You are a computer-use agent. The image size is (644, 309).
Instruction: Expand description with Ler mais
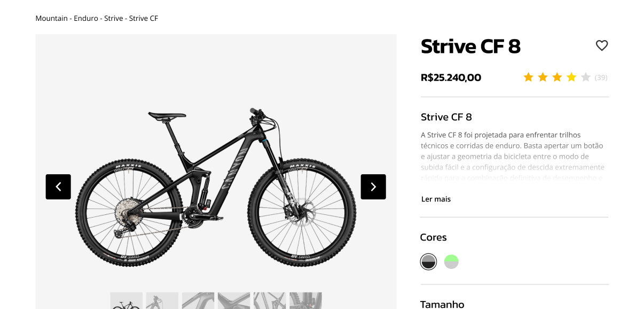click(x=436, y=199)
